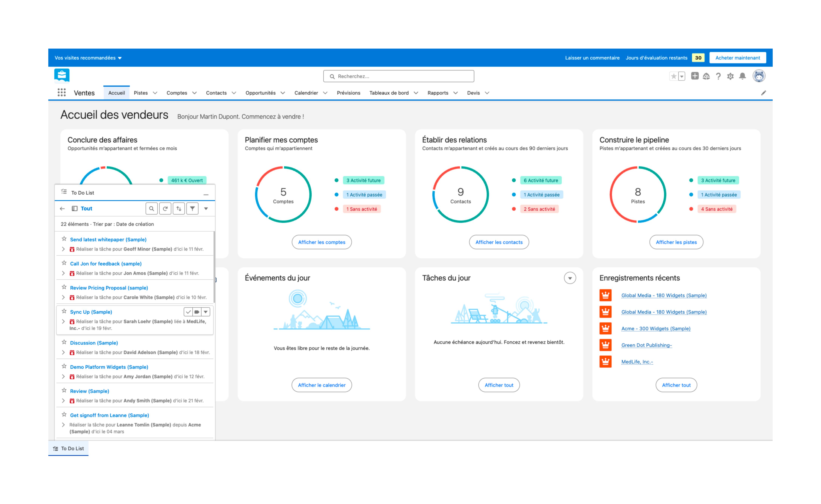Star the Sync Up (Sample) task
821x504 pixels.
coord(64,311)
